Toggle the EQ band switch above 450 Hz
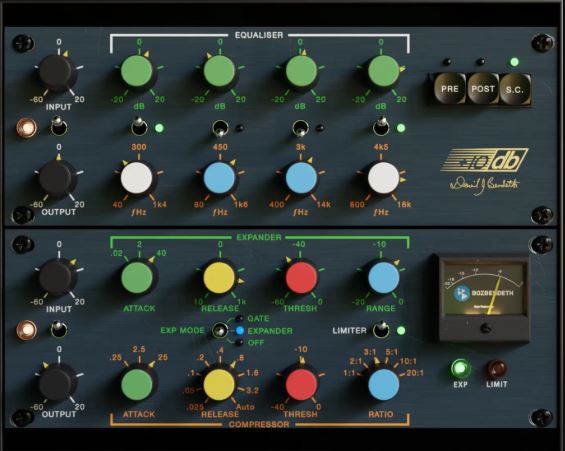This screenshot has height=451, width=565. pos(220,129)
